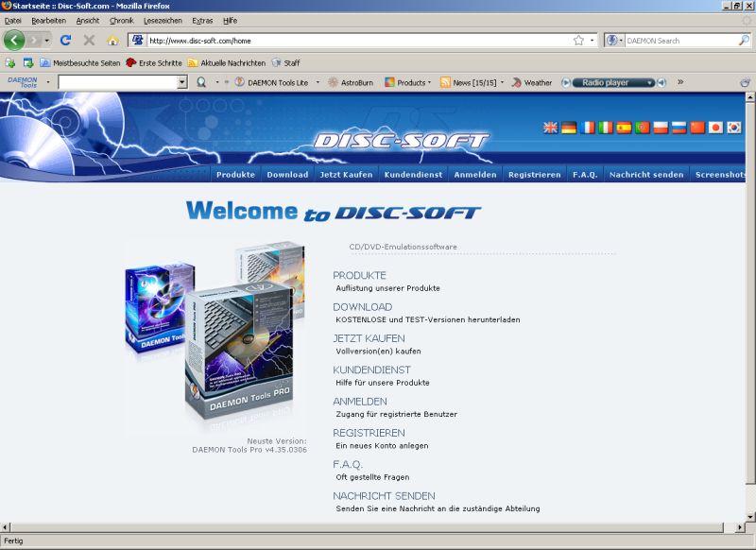Switch site language to Polish flag
Image resolution: width=756 pixels, height=550 pixels.
pos(660,128)
